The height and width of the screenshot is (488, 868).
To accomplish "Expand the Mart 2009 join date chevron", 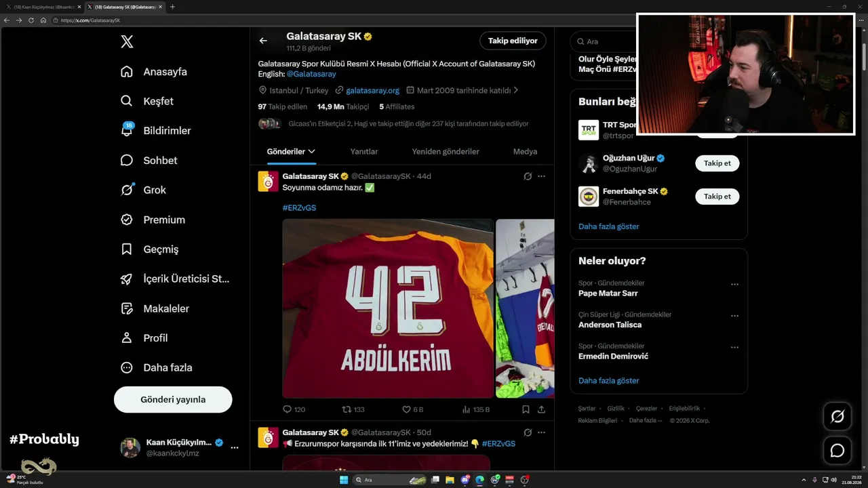I will (516, 90).
